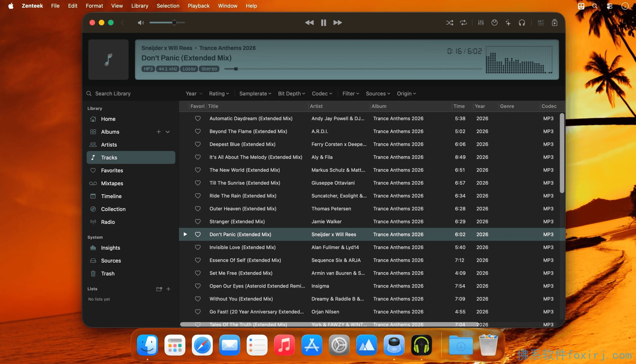636x364 pixels.
Task: Sort tracks by Title column header
Action: 257,106
